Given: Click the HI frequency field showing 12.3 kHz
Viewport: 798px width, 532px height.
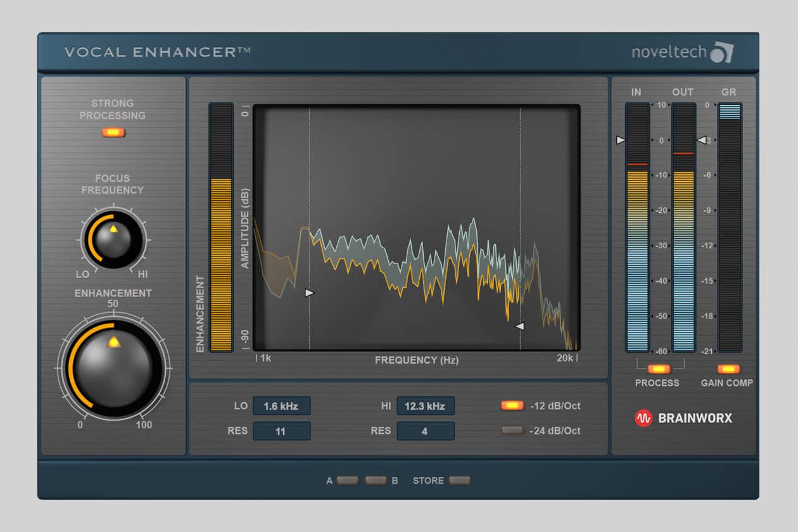Looking at the screenshot, I should [426, 406].
